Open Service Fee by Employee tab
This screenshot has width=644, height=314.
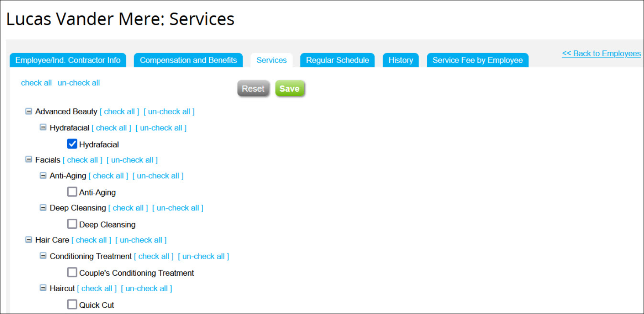pos(478,60)
